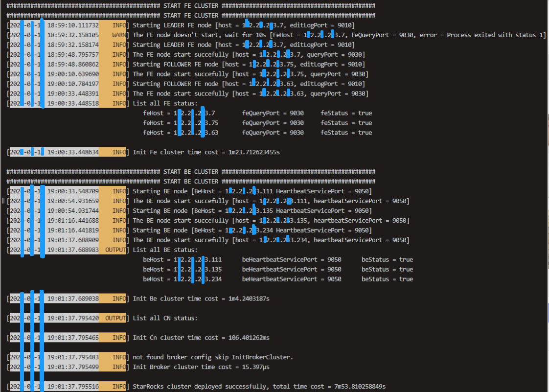Screen dimensions: 549x392
Task: Click the beHost entry ending in 3.234
Action: pos(182,279)
